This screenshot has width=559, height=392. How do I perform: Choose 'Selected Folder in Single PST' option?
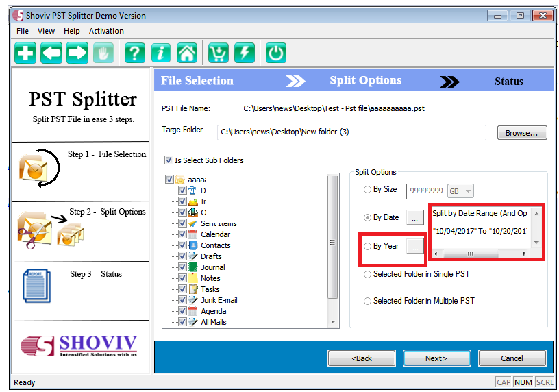point(367,274)
